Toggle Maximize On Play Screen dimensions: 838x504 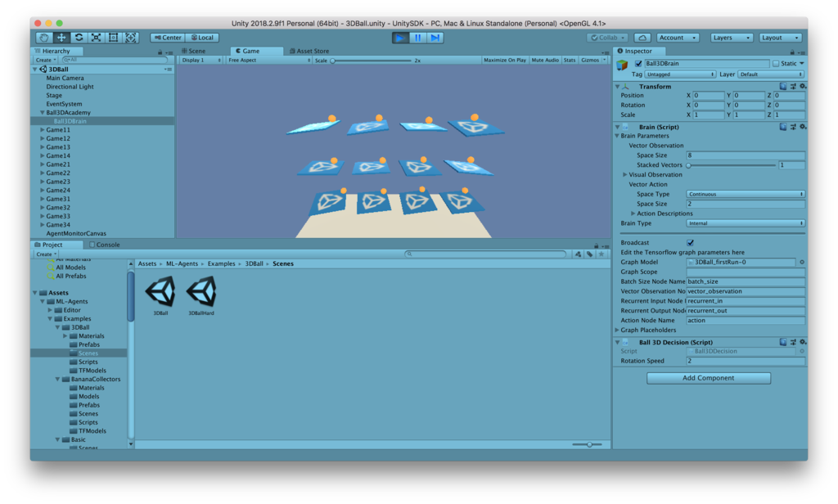tap(504, 61)
